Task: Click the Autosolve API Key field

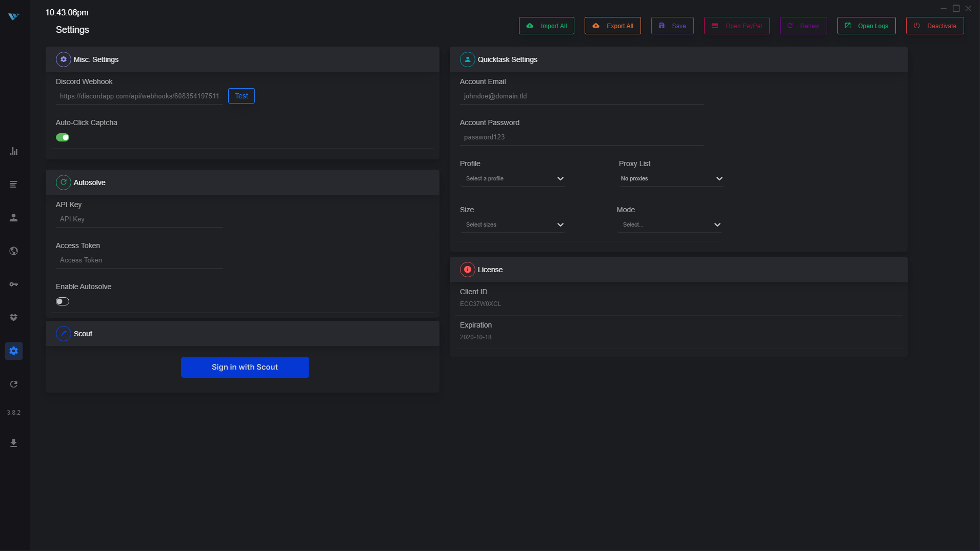Action: click(139, 219)
